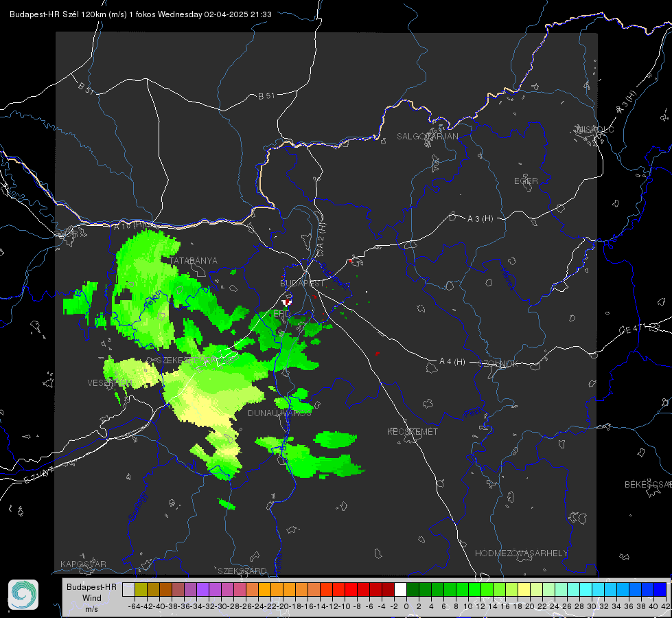Click the blue Pest county label

tap(472, 413)
